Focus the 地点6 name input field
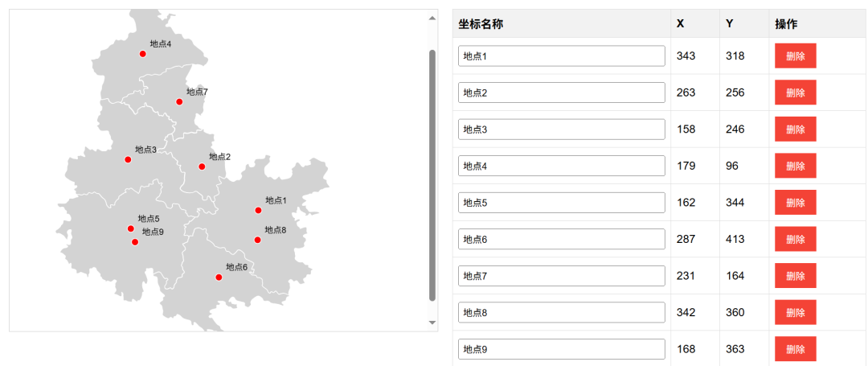The width and height of the screenshot is (868, 366). (562, 239)
